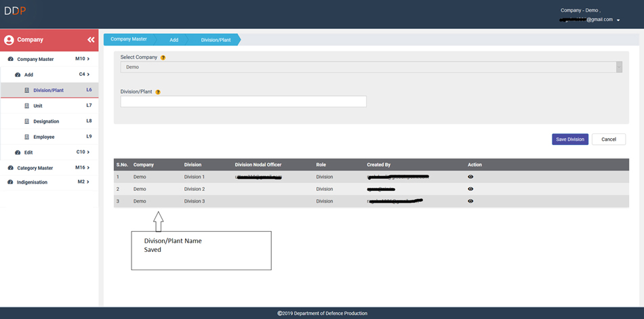This screenshot has width=644, height=319.
Task: Click the Company user avatar icon
Action: tap(9, 40)
